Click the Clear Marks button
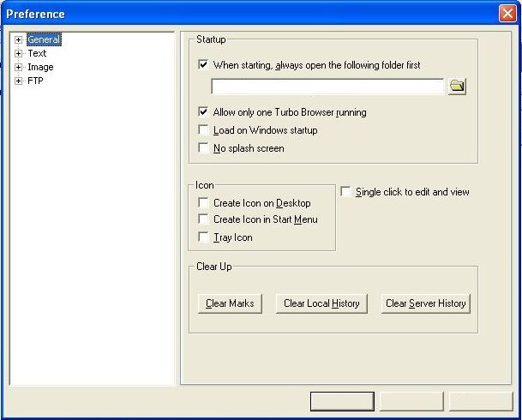The height and width of the screenshot is (420, 522). [230, 303]
